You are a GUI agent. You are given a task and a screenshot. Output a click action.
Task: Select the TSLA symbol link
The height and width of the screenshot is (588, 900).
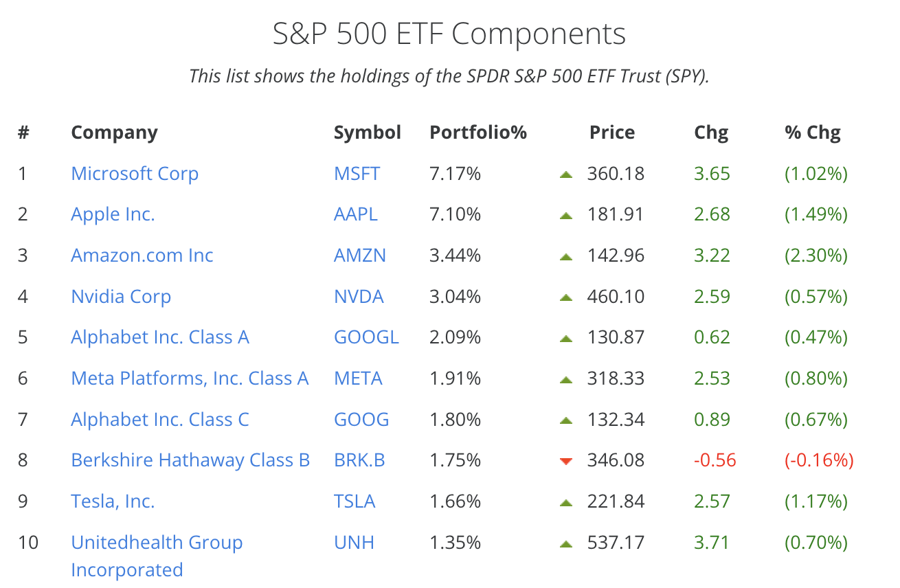point(355,501)
